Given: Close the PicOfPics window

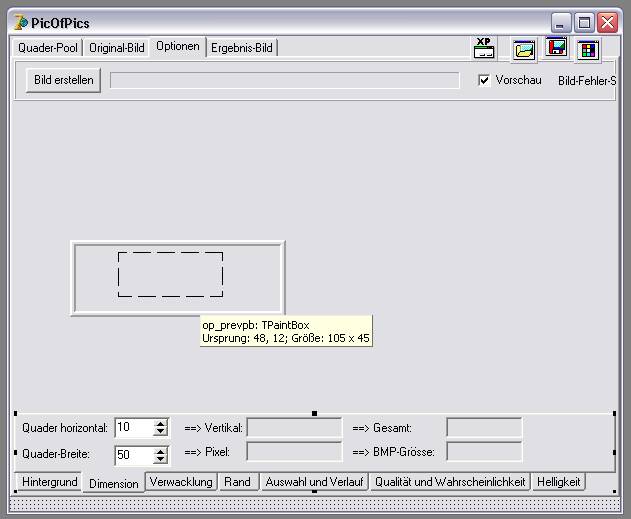Looking at the screenshot, I should point(607,23).
